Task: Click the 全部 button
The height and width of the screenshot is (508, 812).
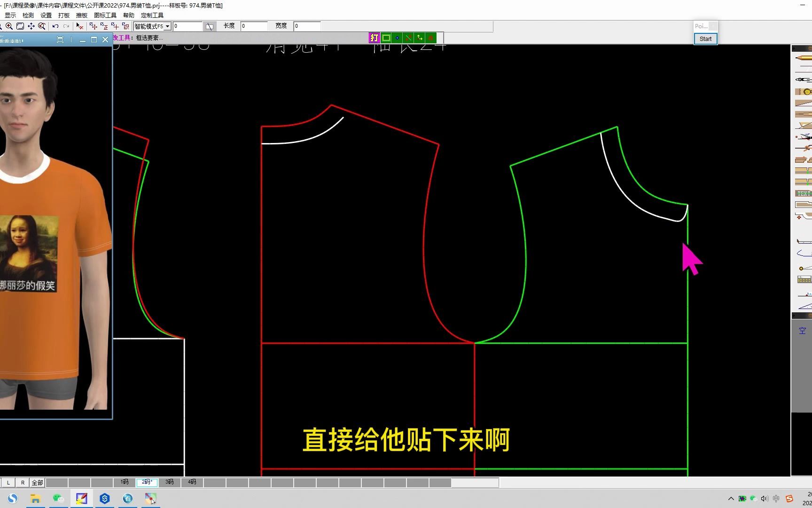Action: pos(37,483)
